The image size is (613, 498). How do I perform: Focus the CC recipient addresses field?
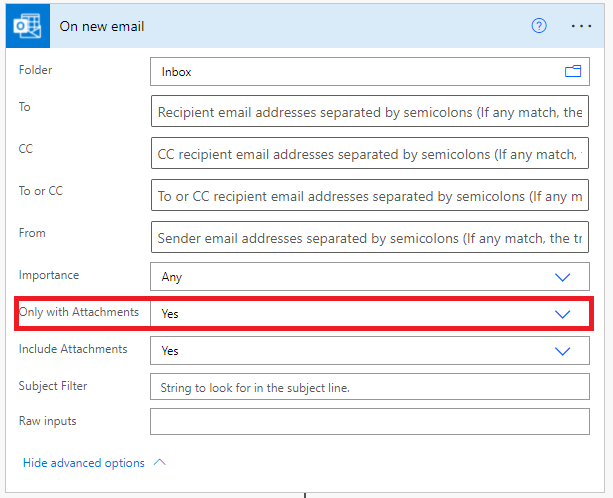click(370, 153)
